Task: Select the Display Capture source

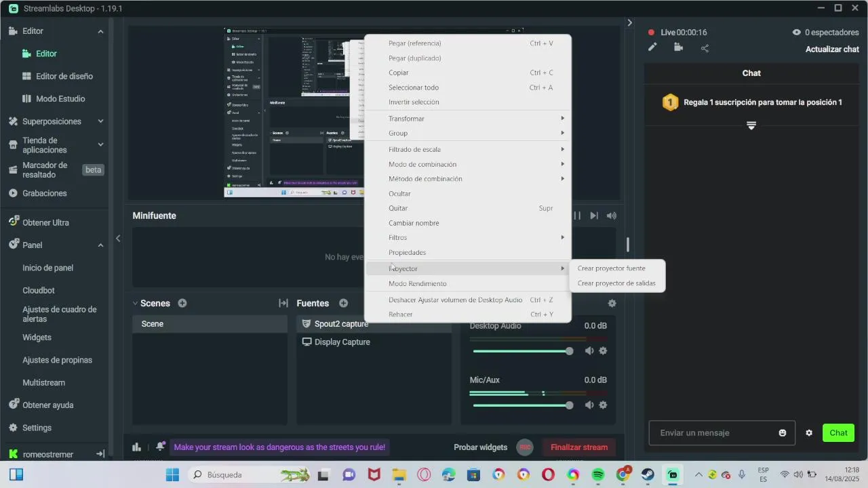Action: [x=374, y=342]
